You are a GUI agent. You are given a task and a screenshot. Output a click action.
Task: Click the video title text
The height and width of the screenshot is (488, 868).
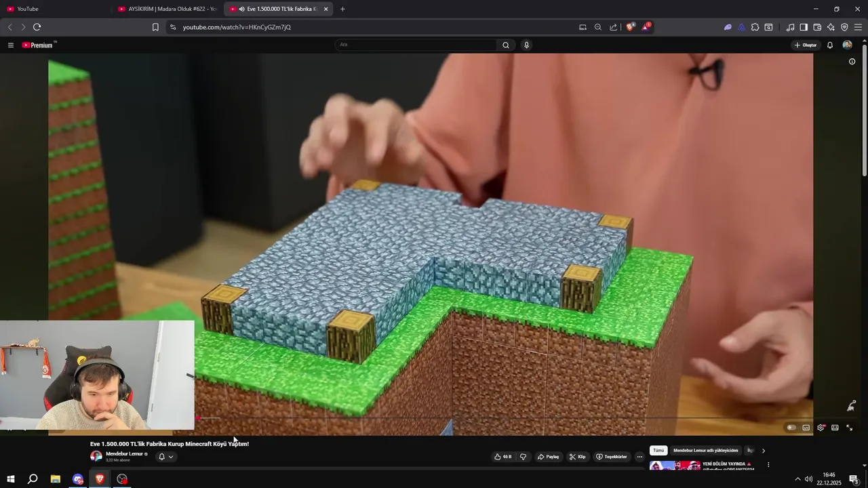tap(170, 444)
